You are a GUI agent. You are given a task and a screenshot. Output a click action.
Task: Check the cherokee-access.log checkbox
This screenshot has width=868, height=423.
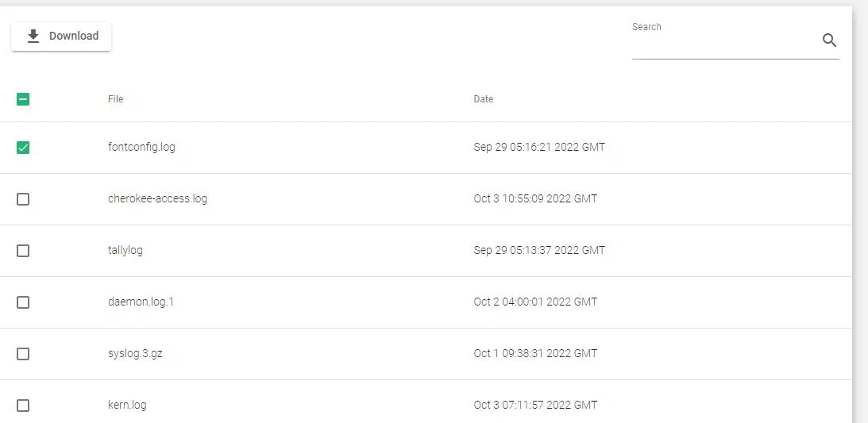(x=23, y=199)
